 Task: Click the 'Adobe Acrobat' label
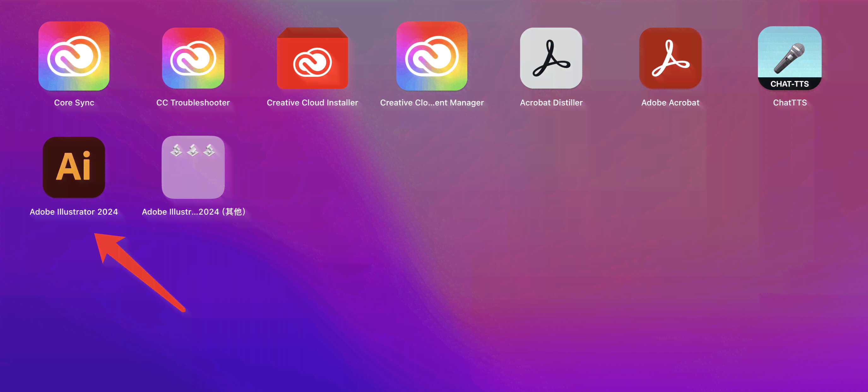(670, 103)
